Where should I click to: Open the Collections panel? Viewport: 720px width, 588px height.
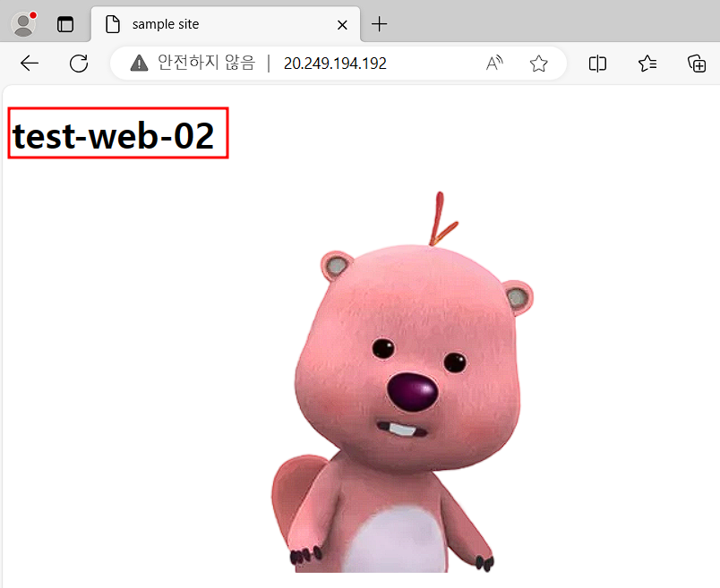click(x=697, y=64)
